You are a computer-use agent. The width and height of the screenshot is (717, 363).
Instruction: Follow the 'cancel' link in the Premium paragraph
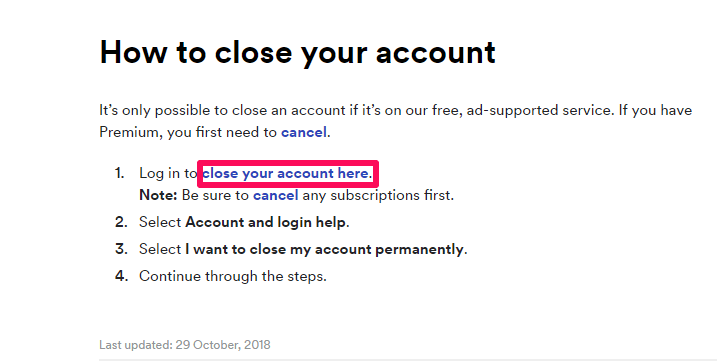coord(304,133)
